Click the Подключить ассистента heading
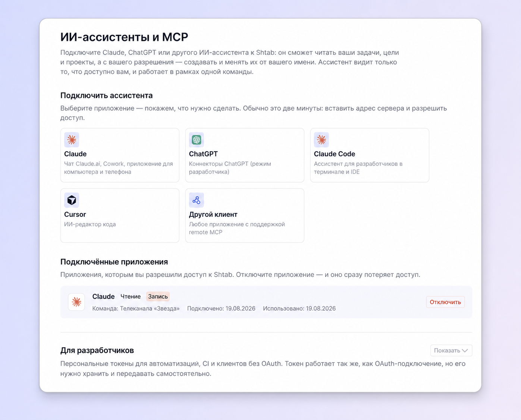Viewport: 521px width, 420px height. 107,95
